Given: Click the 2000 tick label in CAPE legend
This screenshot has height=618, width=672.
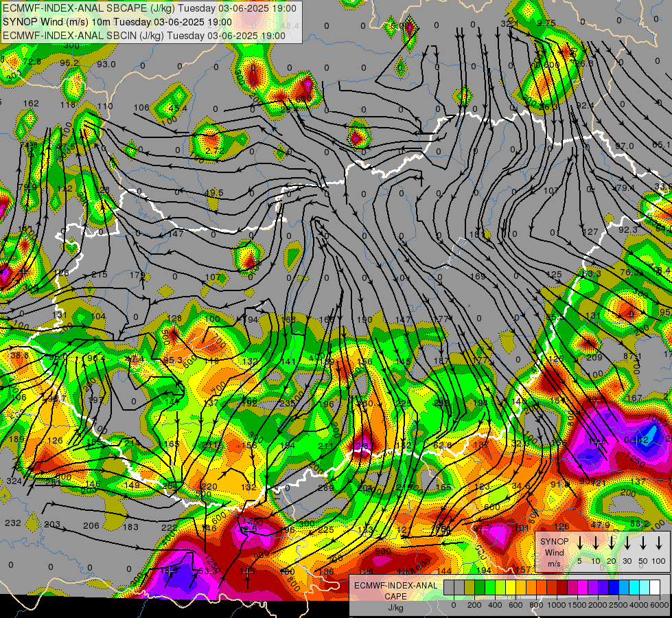Looking at the screenshot, I should pos(599,605).
